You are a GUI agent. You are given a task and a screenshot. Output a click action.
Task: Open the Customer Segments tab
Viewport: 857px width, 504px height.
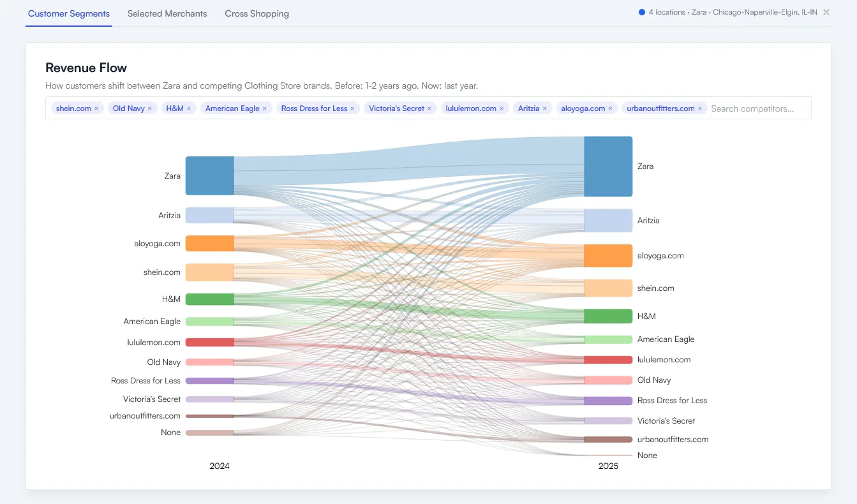[x=69, y=13]
